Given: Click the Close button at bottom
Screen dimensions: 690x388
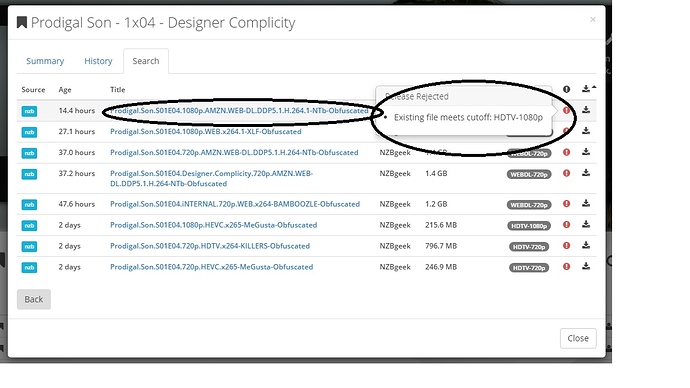Looking at the screenshot, I should (x=578, y=338).
